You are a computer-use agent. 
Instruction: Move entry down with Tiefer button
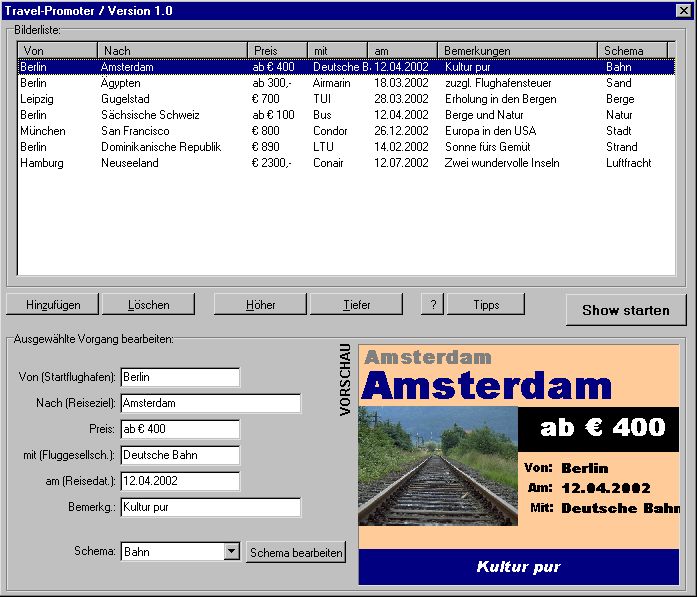[356, 305]
